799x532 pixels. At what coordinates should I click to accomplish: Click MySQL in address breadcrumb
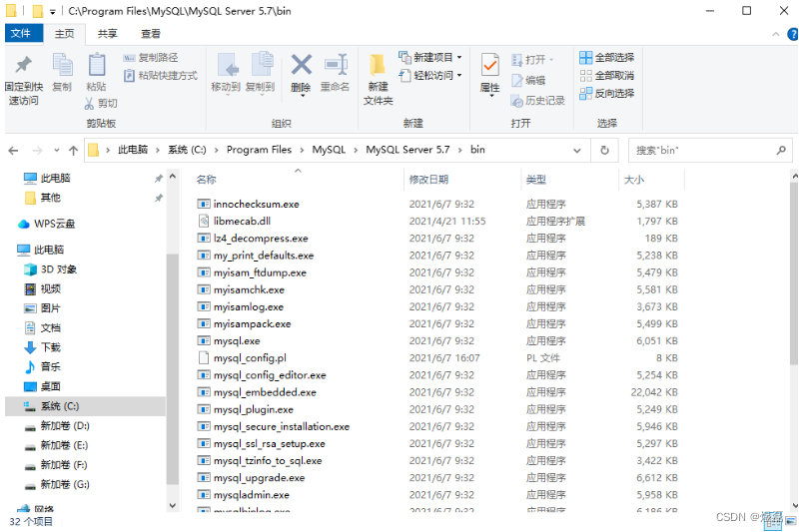pos(329,150)
